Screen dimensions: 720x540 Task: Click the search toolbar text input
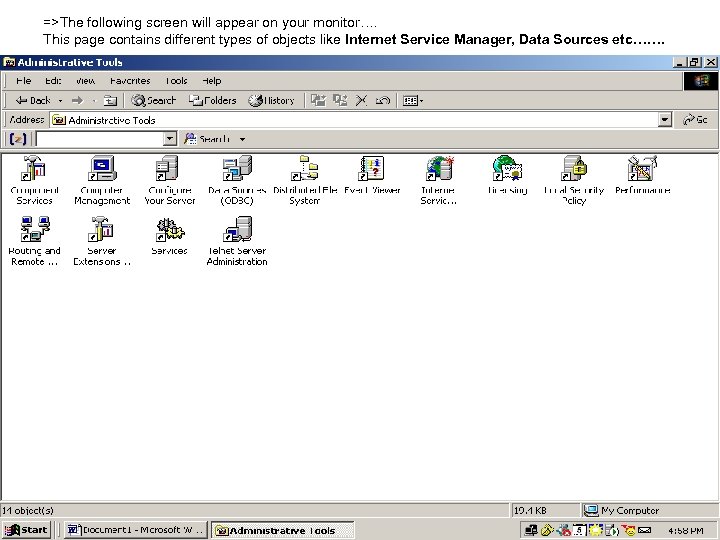click(x=100, y=139)
